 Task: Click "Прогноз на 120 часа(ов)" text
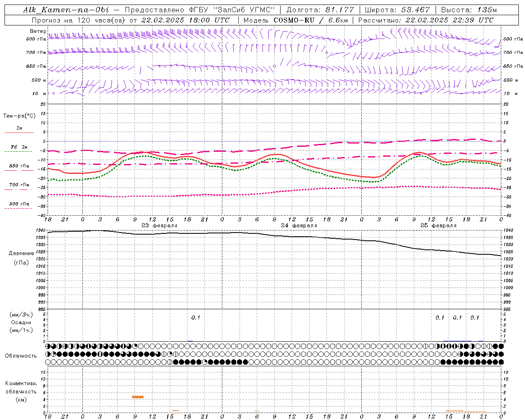79,20
